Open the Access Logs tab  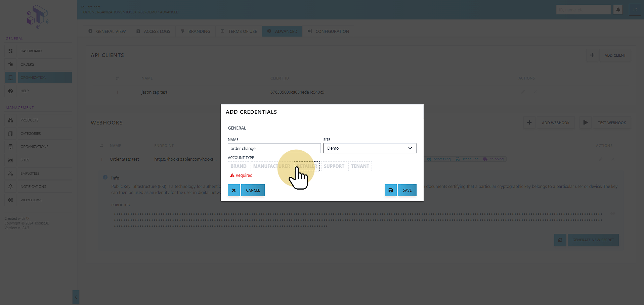[x=153, y=31]
